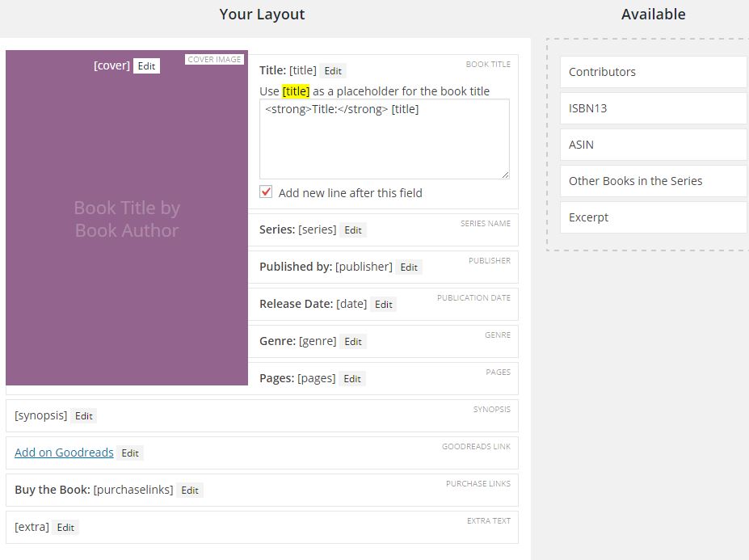Edit the Add on Goodreads field

click(130, 453)
